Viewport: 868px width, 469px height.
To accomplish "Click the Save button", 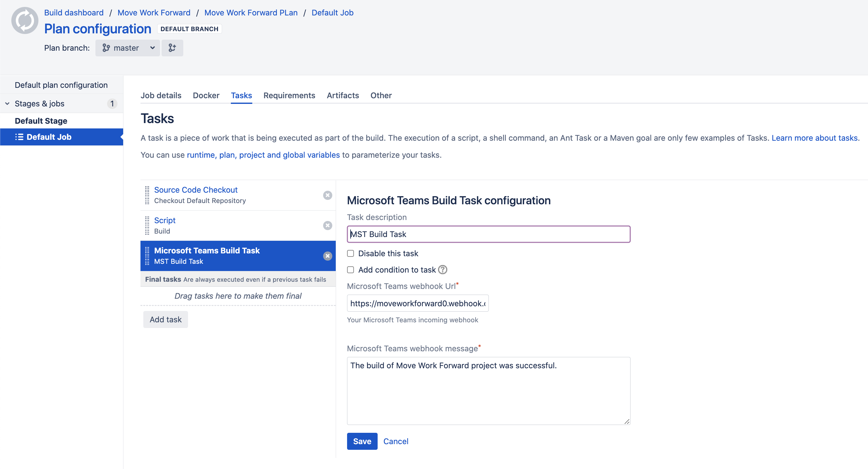I will [x=362, y=441].
